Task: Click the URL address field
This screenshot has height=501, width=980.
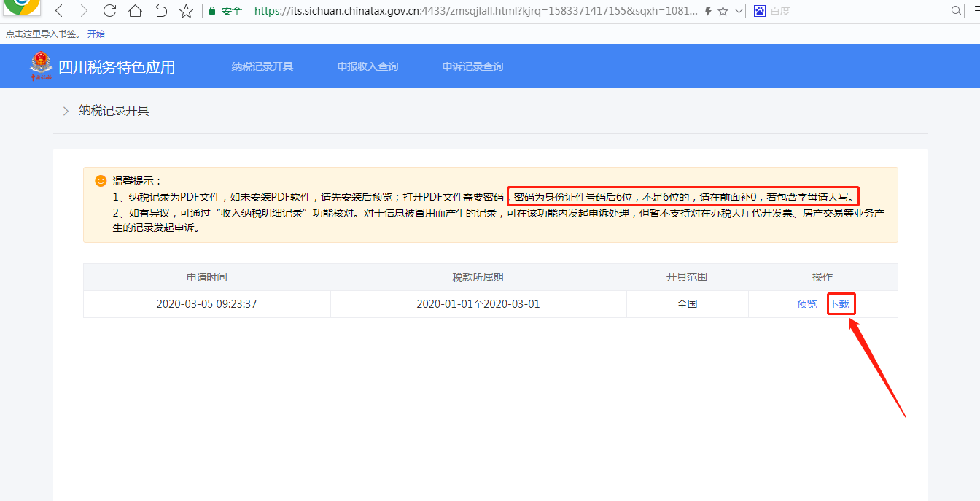Action: [474, 12]
